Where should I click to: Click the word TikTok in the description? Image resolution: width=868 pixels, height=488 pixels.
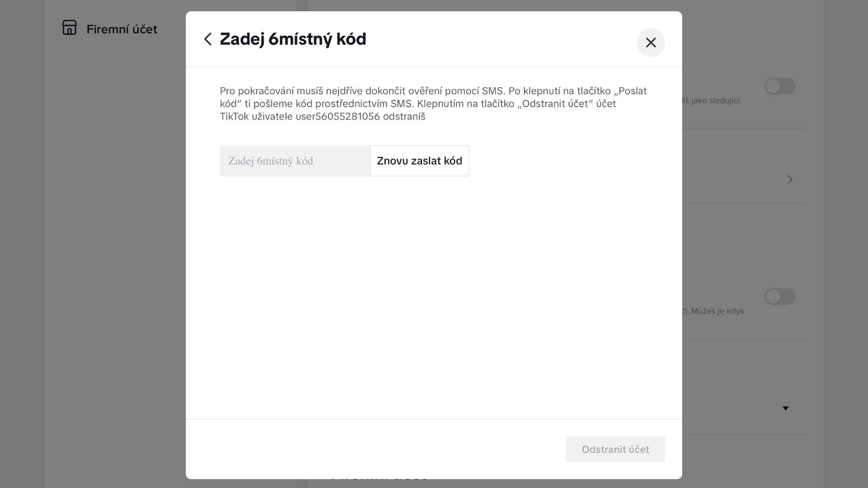[234, 117]
